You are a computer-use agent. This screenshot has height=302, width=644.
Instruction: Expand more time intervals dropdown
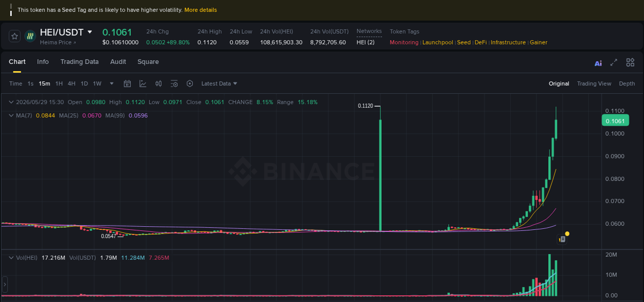(x=112, y=83)
